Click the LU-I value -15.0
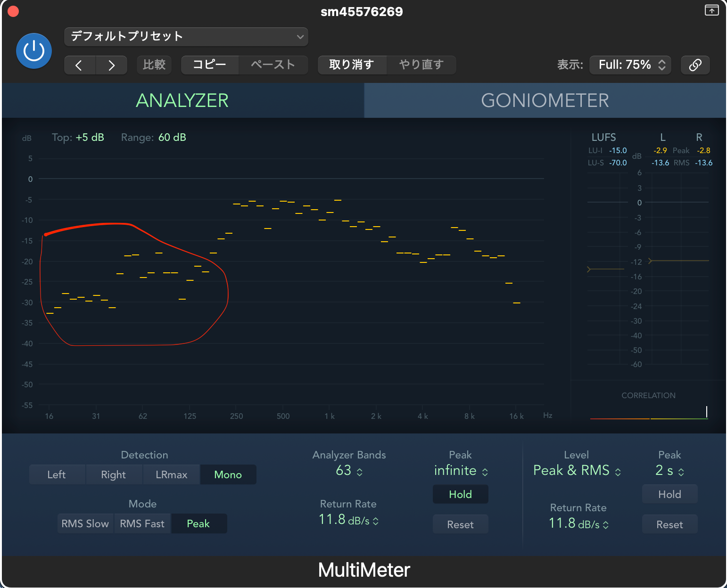727x588 pixels. coord(618,151)
